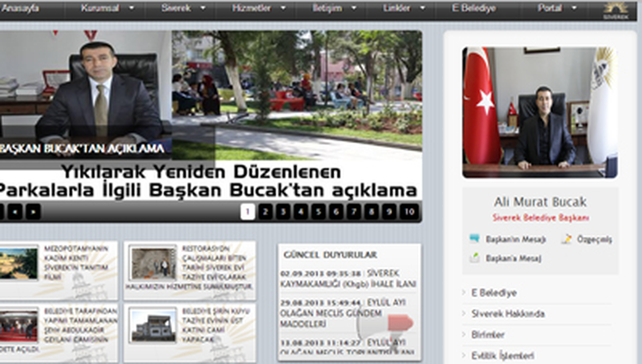Viewport: 642px width, 364px height.
Task: Open the parks slideshow headline
Action: [x=208, y=181]
